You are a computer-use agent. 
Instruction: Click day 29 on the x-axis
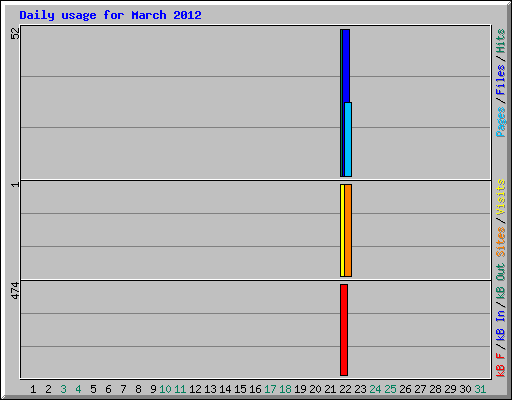450,389
